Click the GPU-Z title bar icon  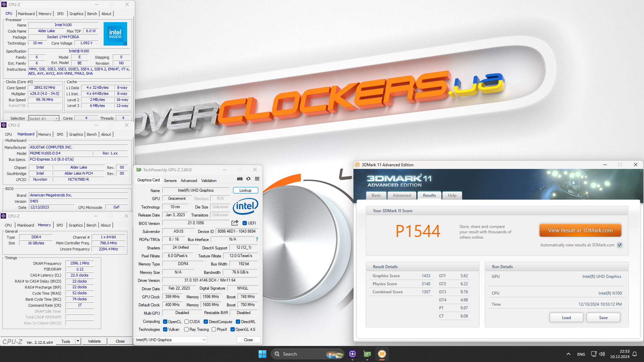139,170
